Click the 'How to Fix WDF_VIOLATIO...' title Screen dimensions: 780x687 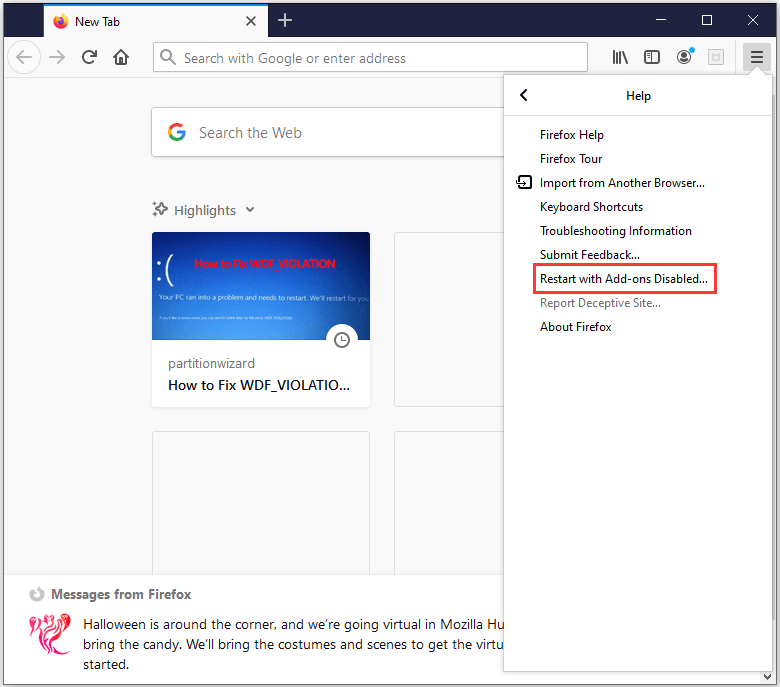coord(259,385)
